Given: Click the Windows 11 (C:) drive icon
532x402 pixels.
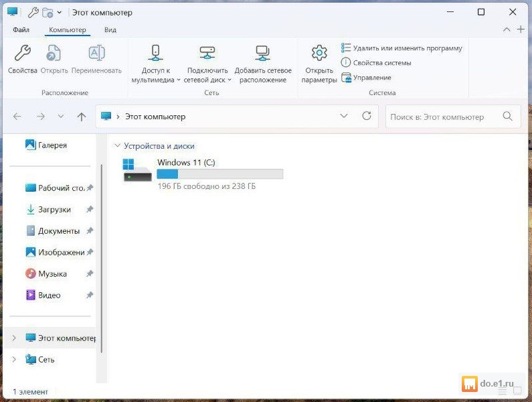Looking at the screenshot, I should click(x=137, y=170).
